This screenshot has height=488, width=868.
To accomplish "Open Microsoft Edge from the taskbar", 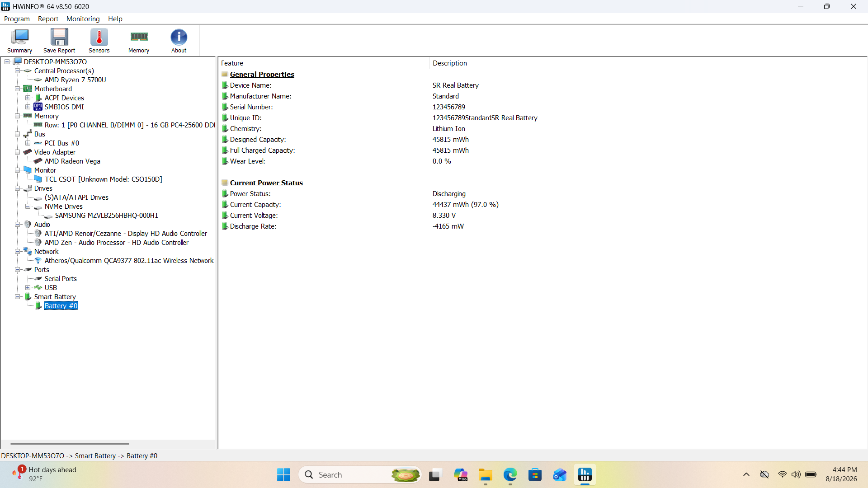I will [x=510, y=474].
